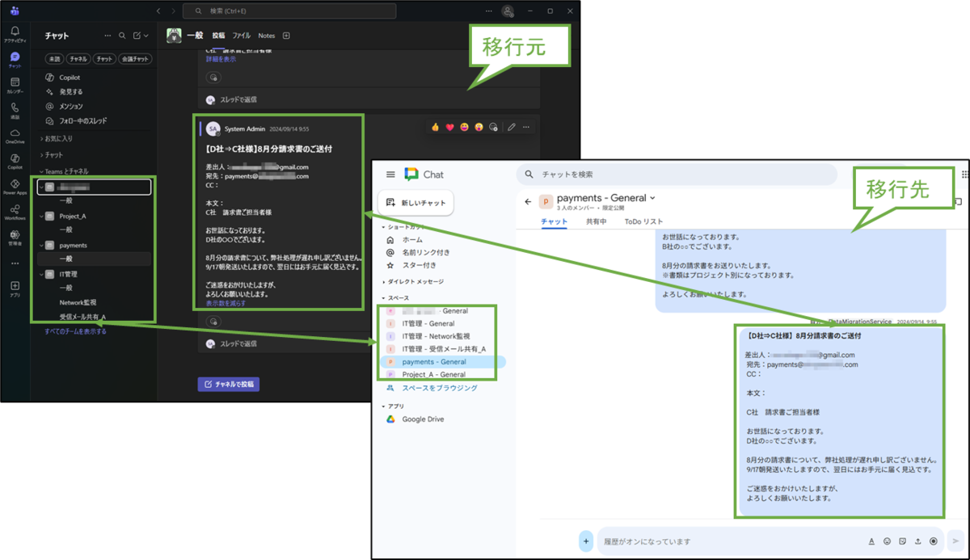Expand the チャット section in the Teams list
The height and width of the screenshot is (560, 970).
(52, 154)
